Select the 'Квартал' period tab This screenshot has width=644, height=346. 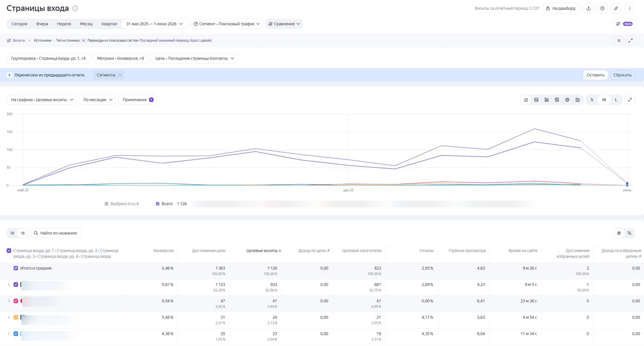tap(109, 24)
